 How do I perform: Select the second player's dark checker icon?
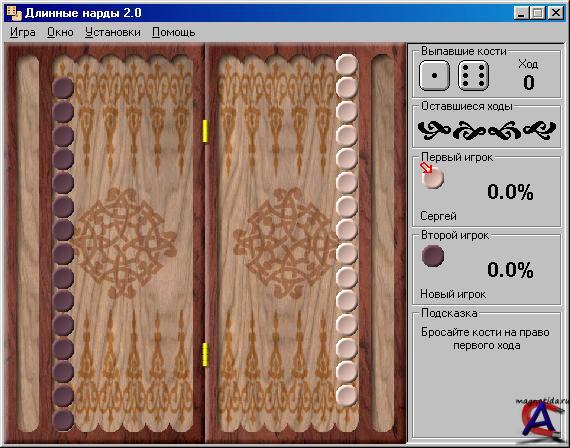coord(433,256)
